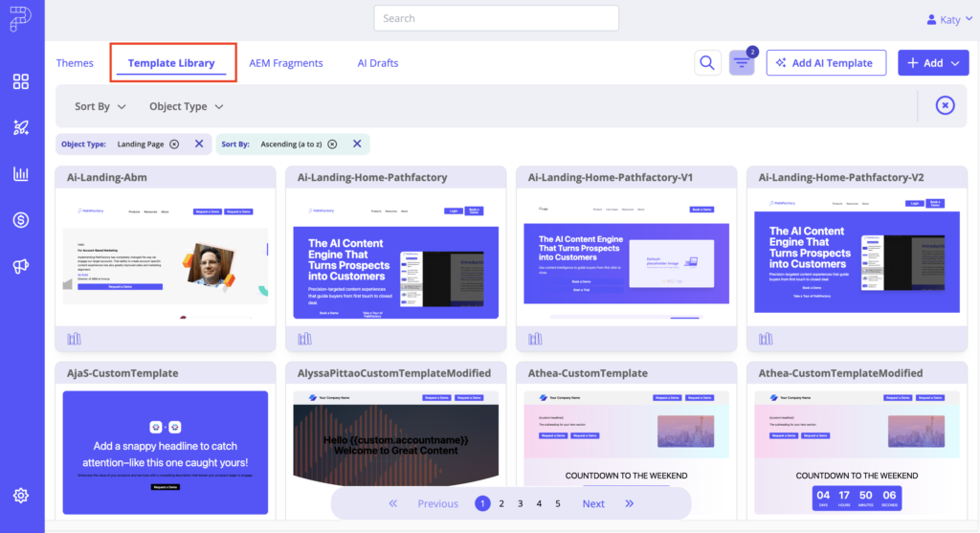Click the rocket launch icon in sidebar
The width and height of the screenshot is (980, 533).
tap(21, 127)
